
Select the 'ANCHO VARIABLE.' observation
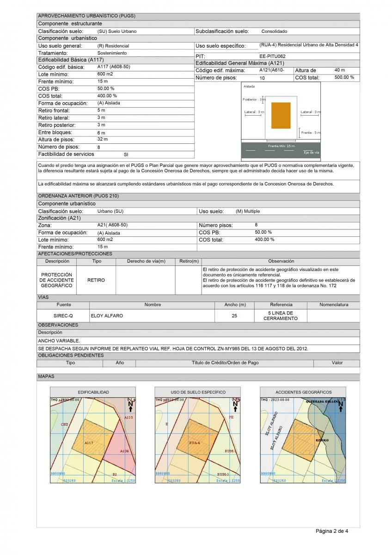click(59, 341)
